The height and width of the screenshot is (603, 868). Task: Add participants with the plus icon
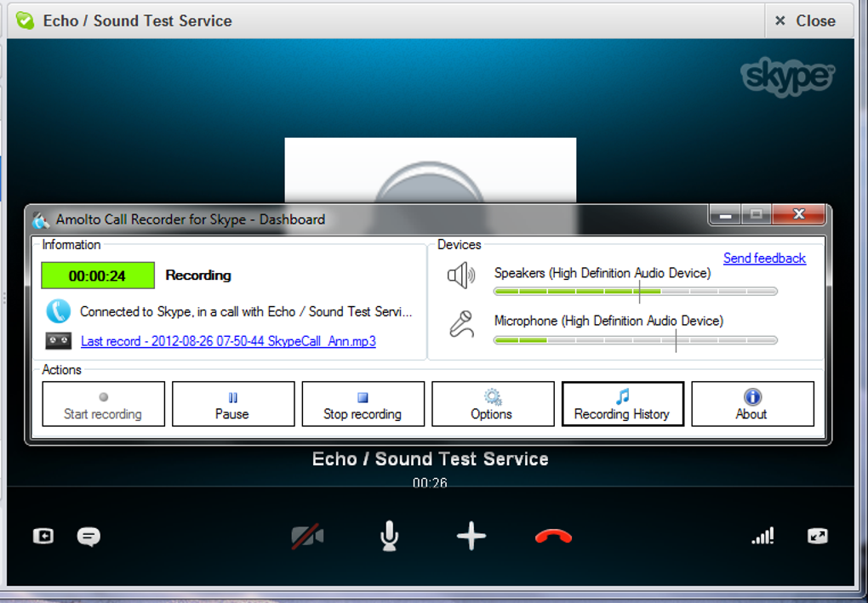tap(471, 536)
